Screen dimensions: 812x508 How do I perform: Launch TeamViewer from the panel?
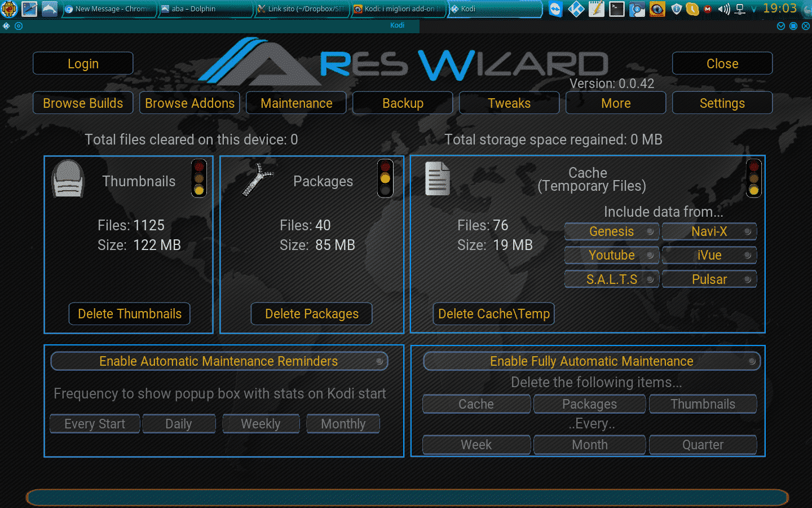(555, 9)
